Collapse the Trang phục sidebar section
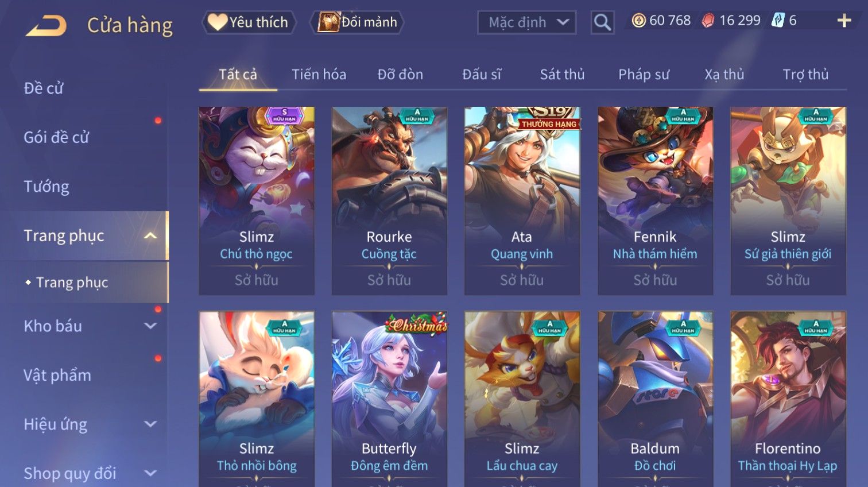The height and width of the screenshot is (487, 868). tap(150, 235)
